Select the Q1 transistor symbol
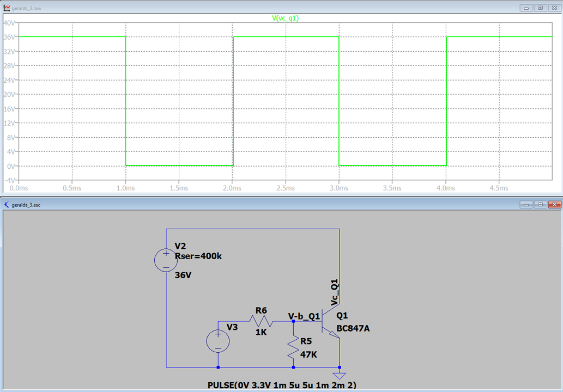 point(329,321)
